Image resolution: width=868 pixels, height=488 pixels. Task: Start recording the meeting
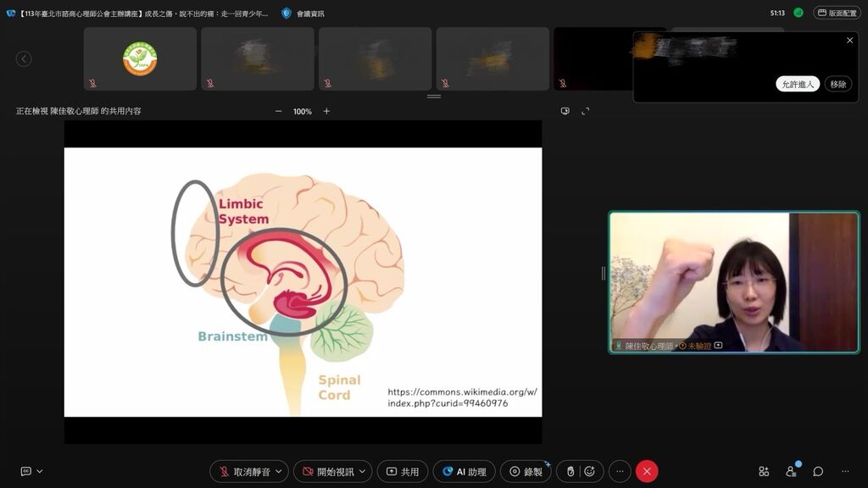pos(526,471)
